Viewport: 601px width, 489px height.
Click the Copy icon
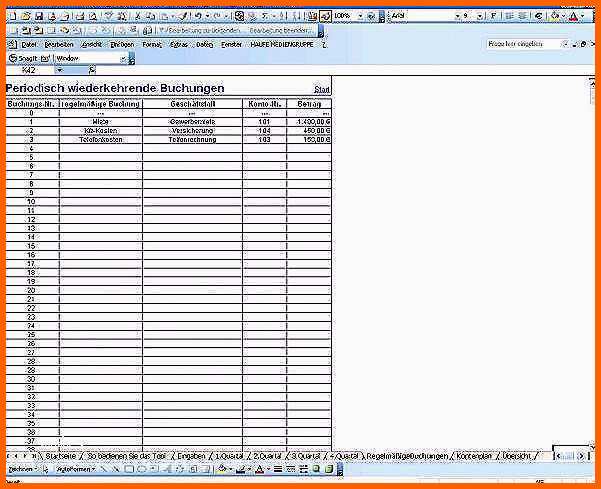151,16
